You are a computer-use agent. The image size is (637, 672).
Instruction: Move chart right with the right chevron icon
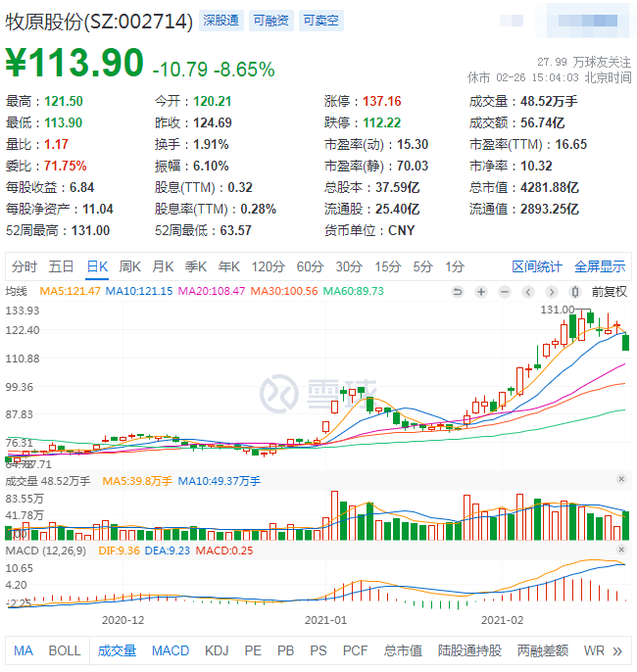552,292
